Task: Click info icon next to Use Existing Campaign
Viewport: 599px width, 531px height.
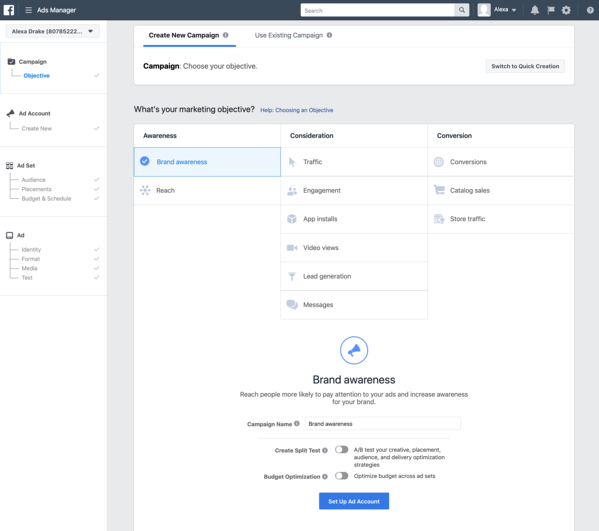Action: (329, 35)
